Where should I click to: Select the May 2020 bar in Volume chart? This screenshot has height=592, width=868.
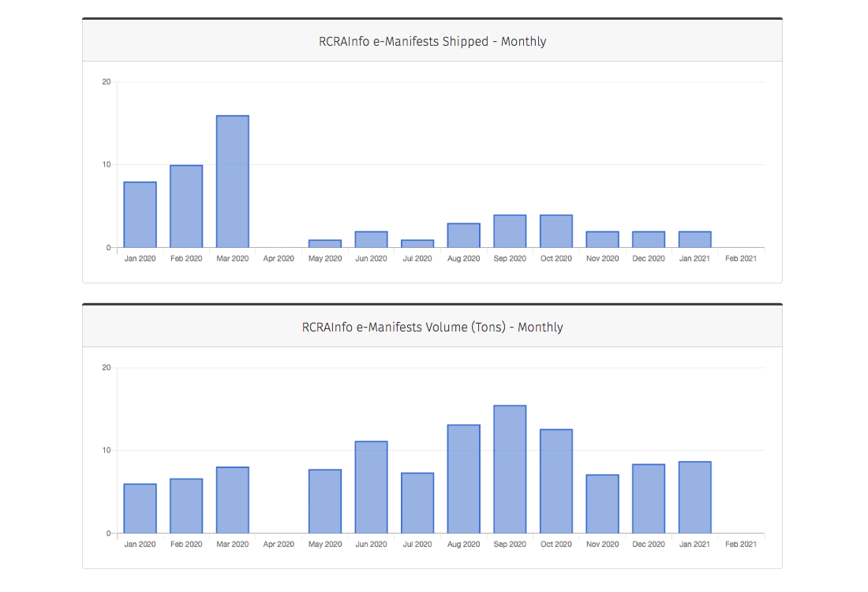point(325,501)
